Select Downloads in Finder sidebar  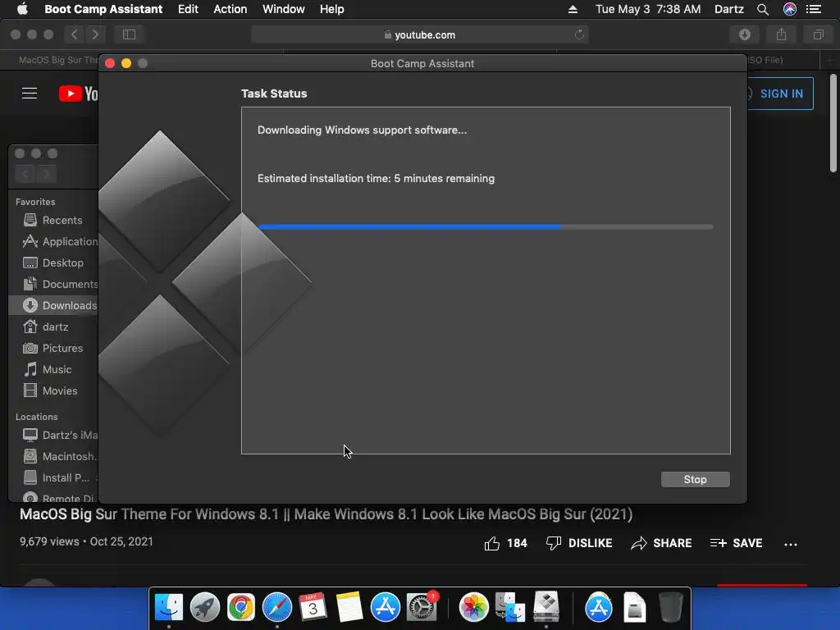pos(54,305)
